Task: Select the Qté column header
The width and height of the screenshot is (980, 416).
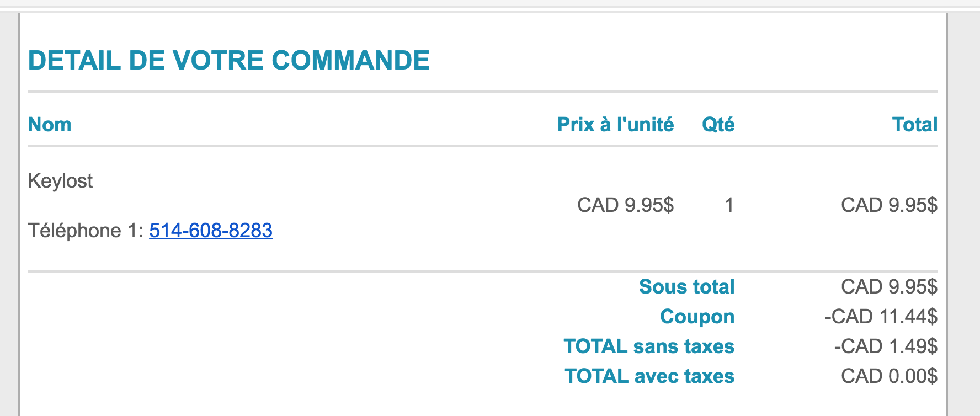Action: point(718,125)
